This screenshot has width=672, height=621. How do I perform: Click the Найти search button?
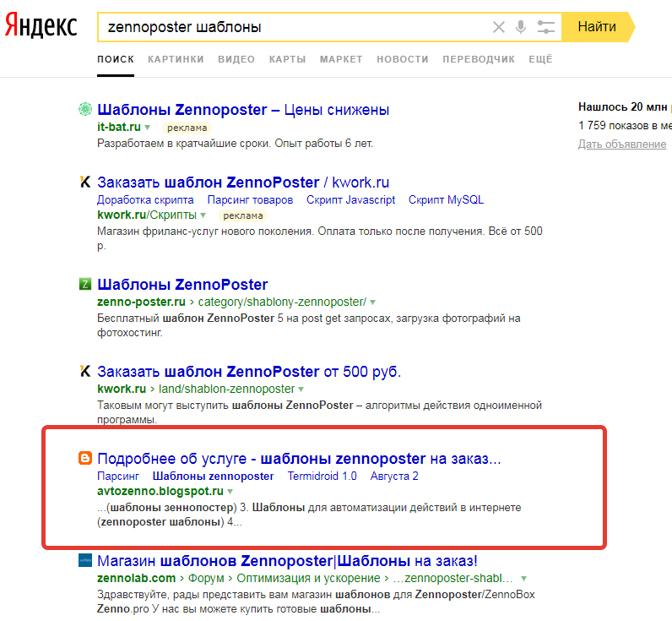[x=598, y=26]
